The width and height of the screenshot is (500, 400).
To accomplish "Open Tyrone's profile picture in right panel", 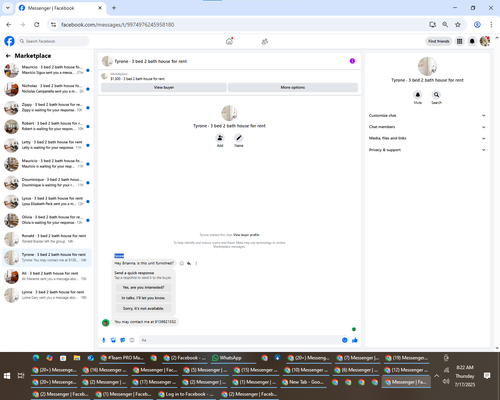I will pyautogui.click(x=427, y=66).
